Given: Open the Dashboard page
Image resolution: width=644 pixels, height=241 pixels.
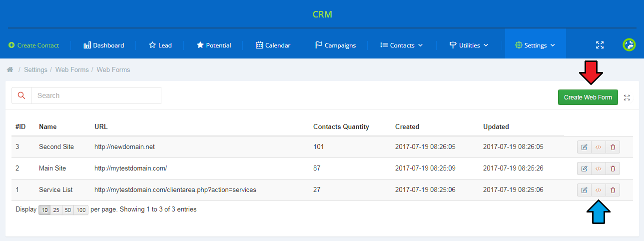Looking at the screenshot, I should [x=103, y=45].
